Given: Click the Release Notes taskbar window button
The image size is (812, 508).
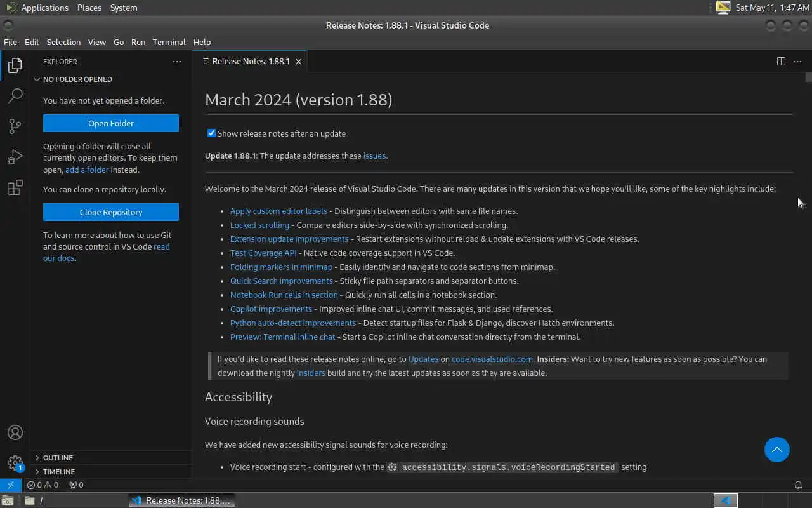Looking at the screenshot, I should tap(181, 500).
